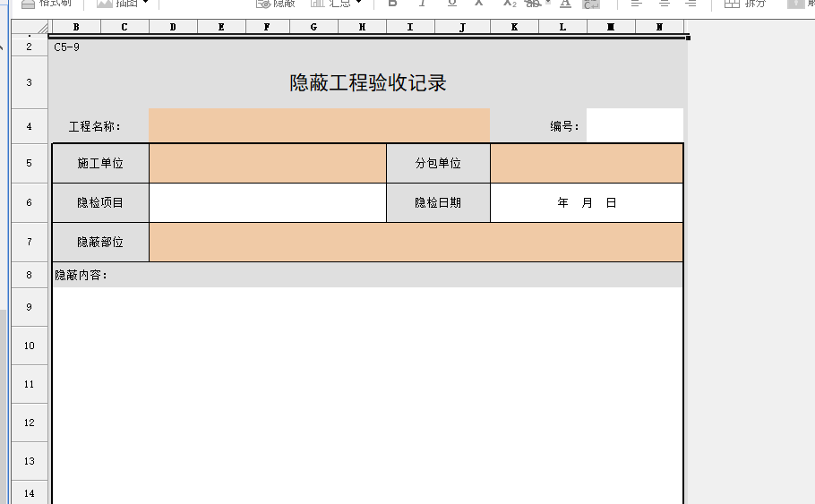
Task: Open the 插图 illustration dropdown
Action: [122, 4]
